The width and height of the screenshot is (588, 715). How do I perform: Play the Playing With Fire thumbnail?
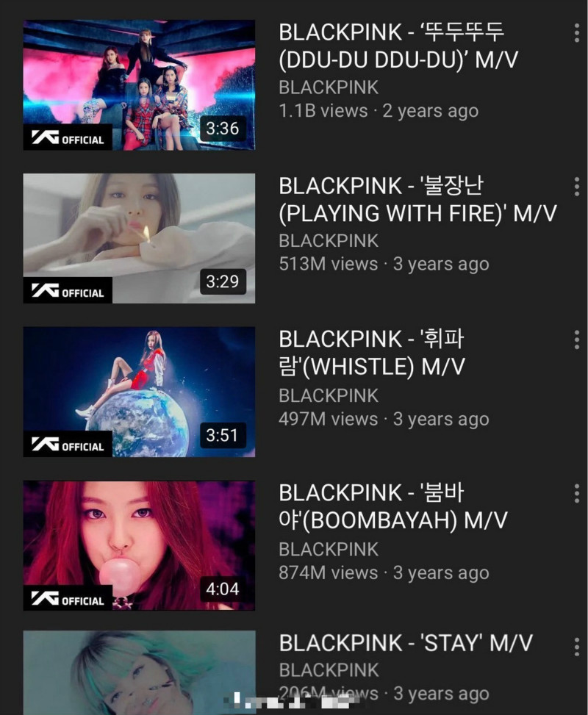(x=139, y=239)
